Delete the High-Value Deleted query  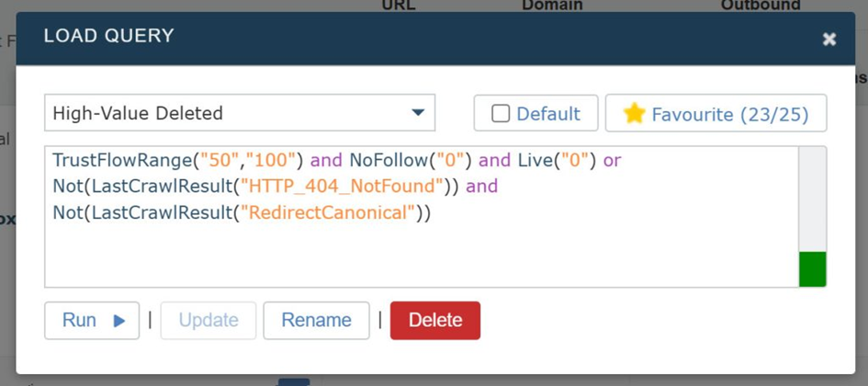[434, 321]
